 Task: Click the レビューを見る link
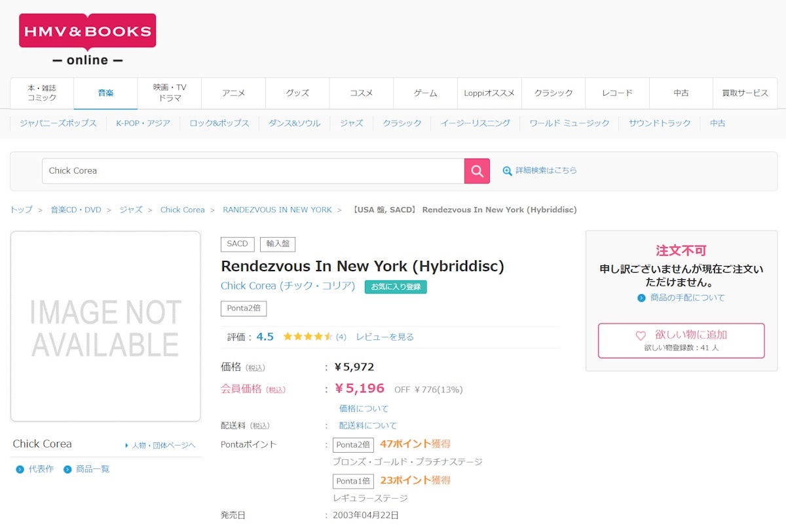click(384, 337)
